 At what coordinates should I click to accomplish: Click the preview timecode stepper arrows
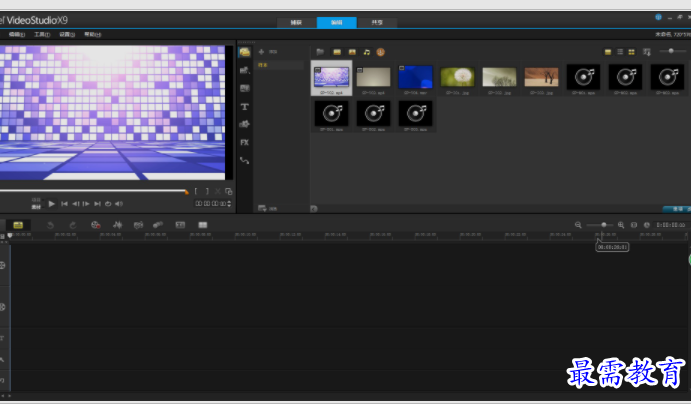coord(229,204)
